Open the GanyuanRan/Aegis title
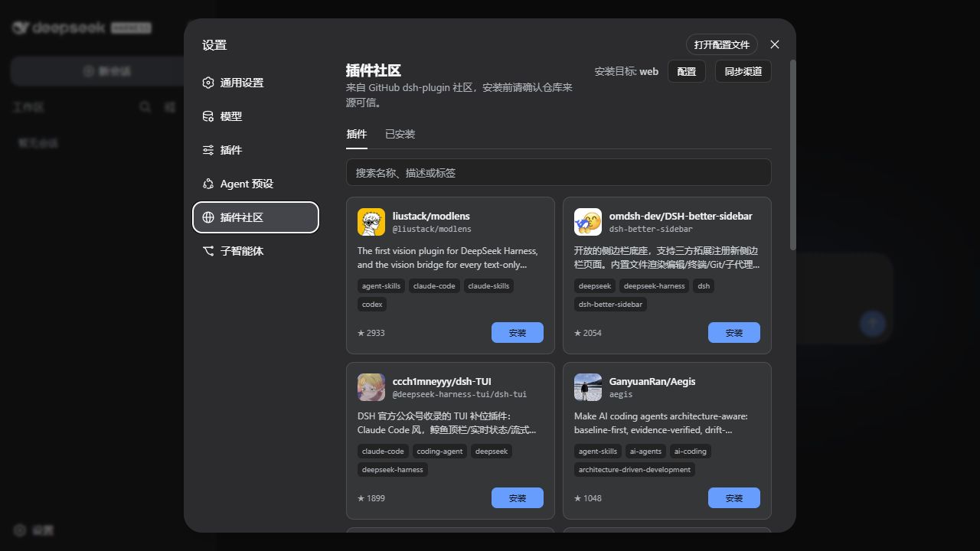The height and width of the screenshot is (551, 980). [x=652, y=381]
